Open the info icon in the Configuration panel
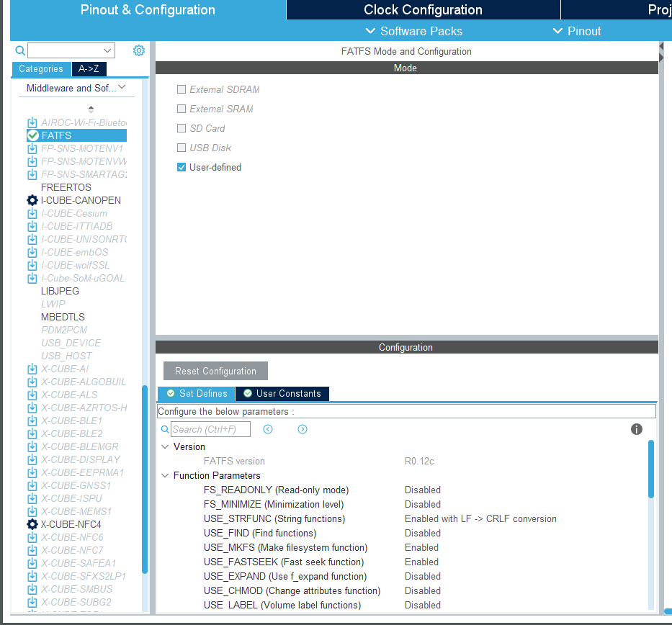Screen dimensions: 672x625 point(636,429)
